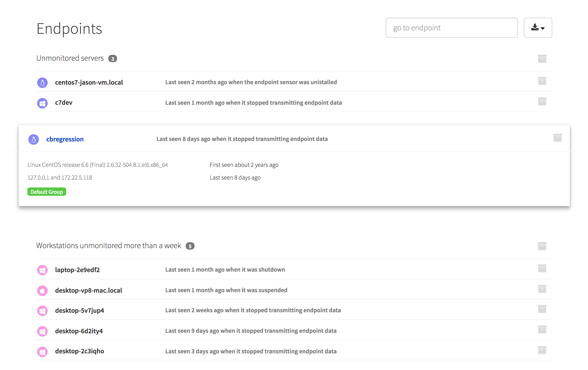Screen dimensions: 588x370
Task: Focus the go to endpoint field
Action: (x=451, y=28)
